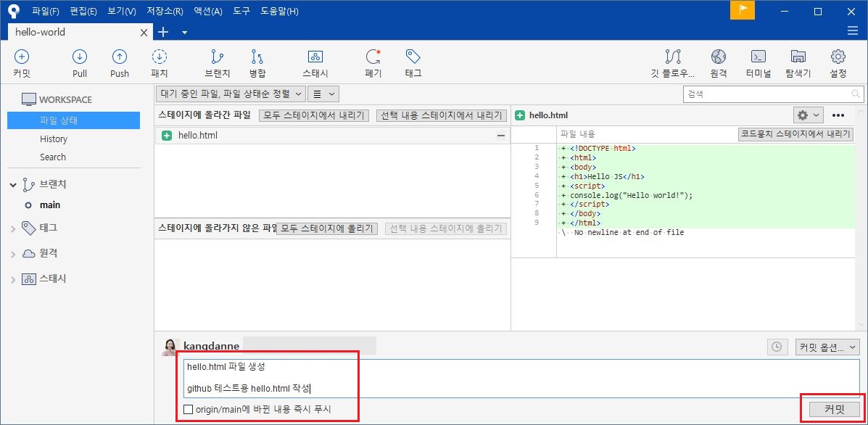This screenshot has width=868, height=425.
Task: Open the hamburger menu at top right
Action: tap(853, 31)
